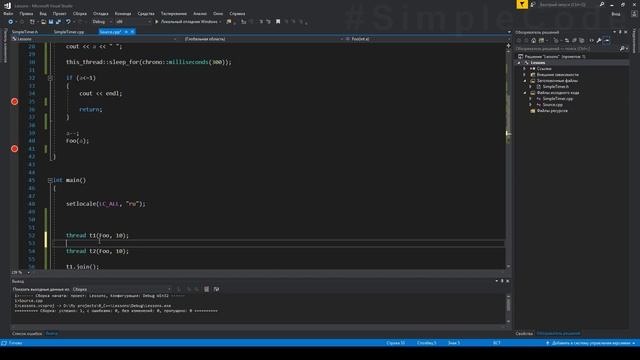Image resolution: width=640 pixels, height=360 pixels.
Task: Click the split editor handle above scrollbar
Action: tap(508, 45)
